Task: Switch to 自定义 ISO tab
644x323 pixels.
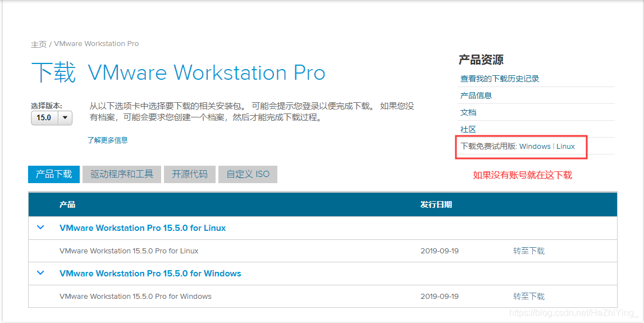Action: coord(248,174)
